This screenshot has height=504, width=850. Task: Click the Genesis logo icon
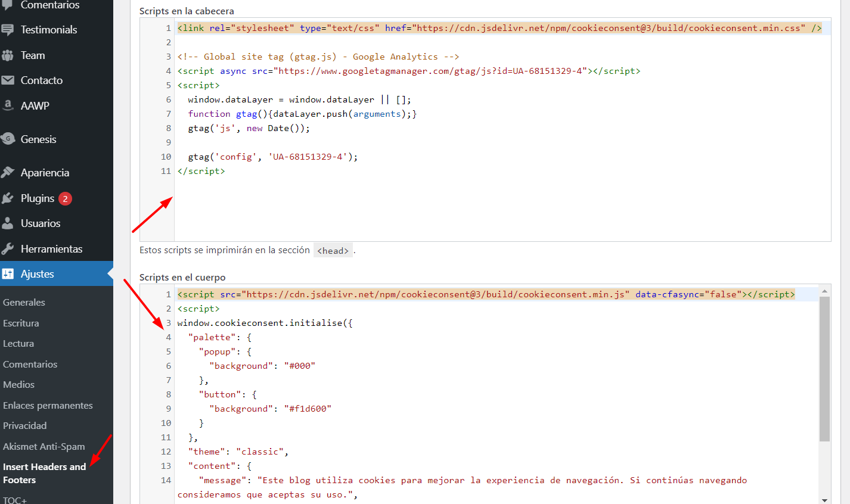(x=8, y=139)
